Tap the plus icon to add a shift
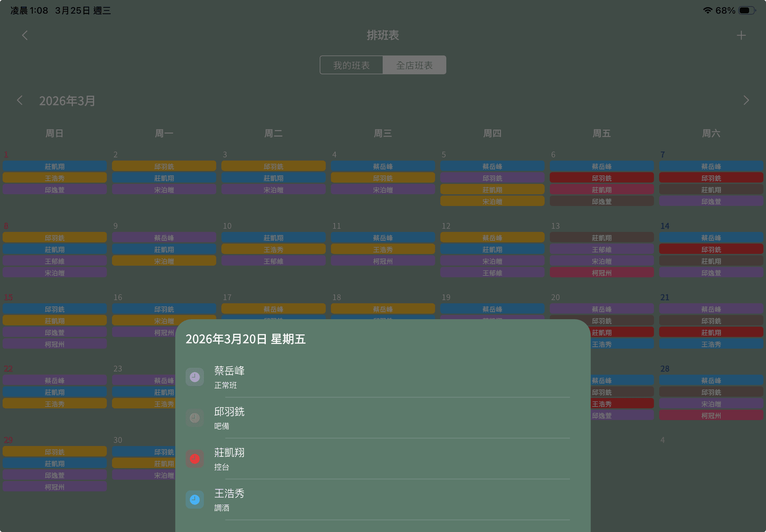This screenshot has height=532, width=766. (741, 35)
